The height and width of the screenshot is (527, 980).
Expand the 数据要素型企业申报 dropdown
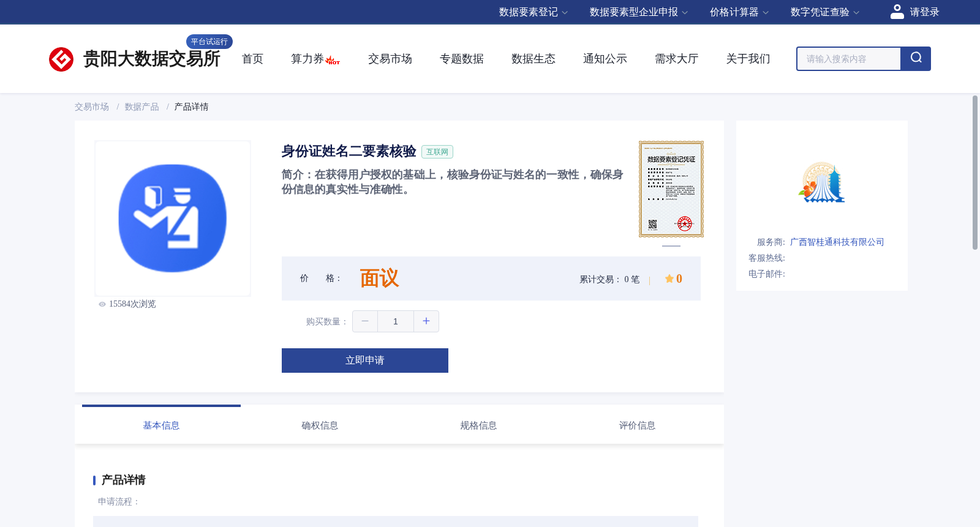[x=639, y=12]
